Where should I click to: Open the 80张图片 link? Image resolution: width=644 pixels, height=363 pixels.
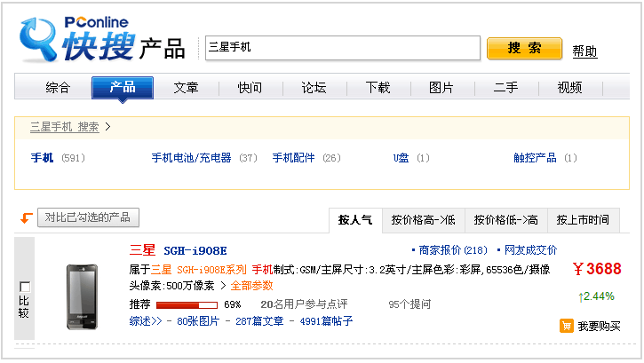point(198,320)
